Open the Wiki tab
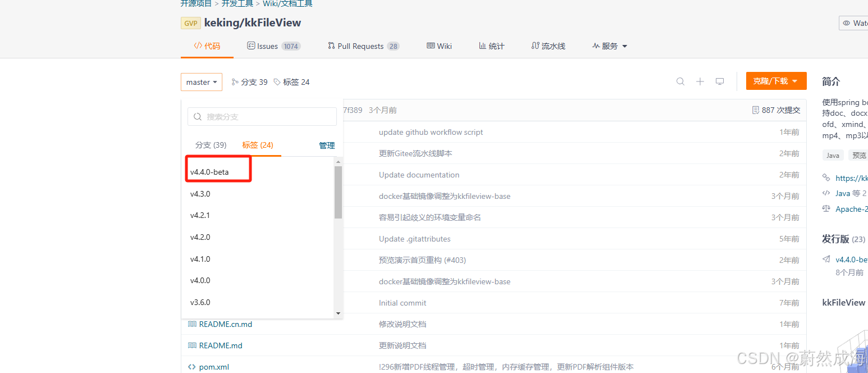This screenshot has width=868, height=373. click(x=440, y=46)
